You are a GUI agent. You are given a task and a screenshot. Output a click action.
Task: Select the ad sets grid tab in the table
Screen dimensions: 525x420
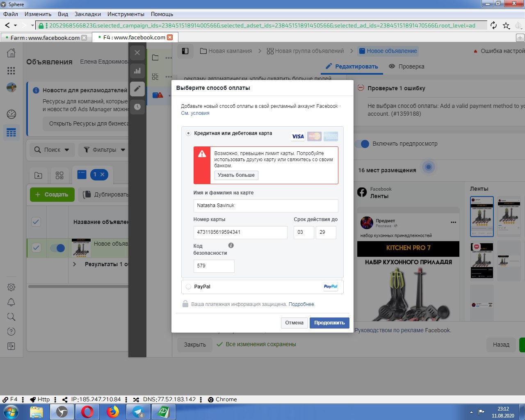pyautogui.click(x=59, y=176)
